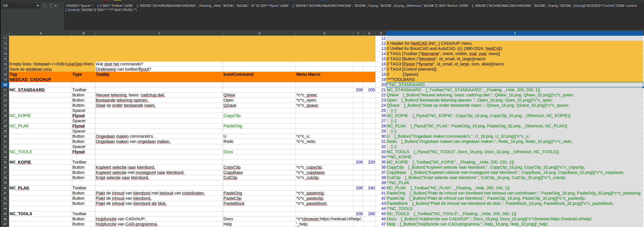Click 'Save as whatever.mnu' cell
Screen dimensions: 644x227
tap(40, 69)
